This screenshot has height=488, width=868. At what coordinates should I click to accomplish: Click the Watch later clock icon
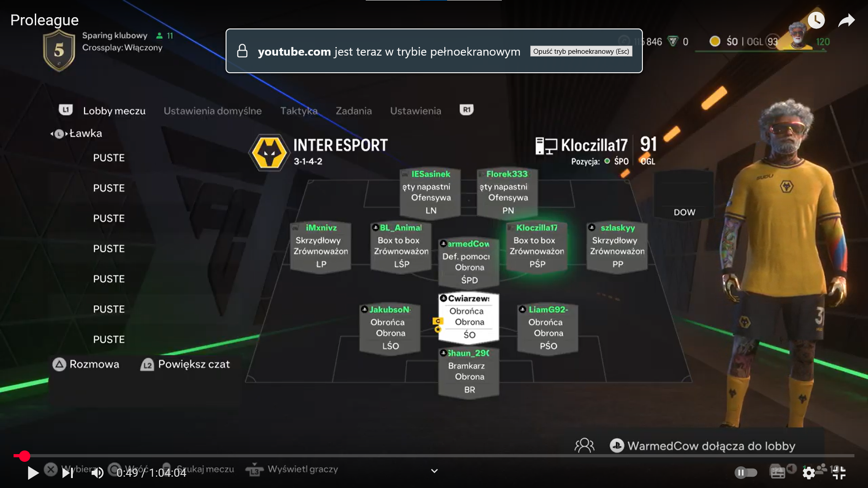click(816, 20)
